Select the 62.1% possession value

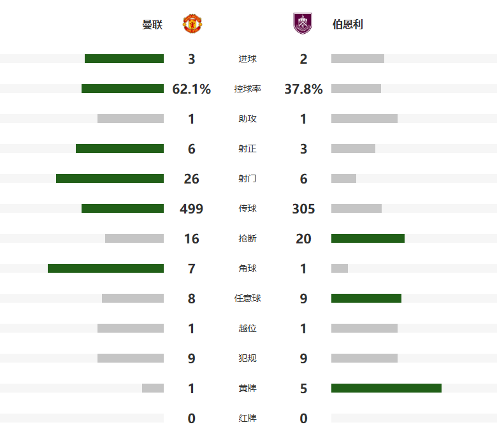pyautogui.click(x=191, y=89)
